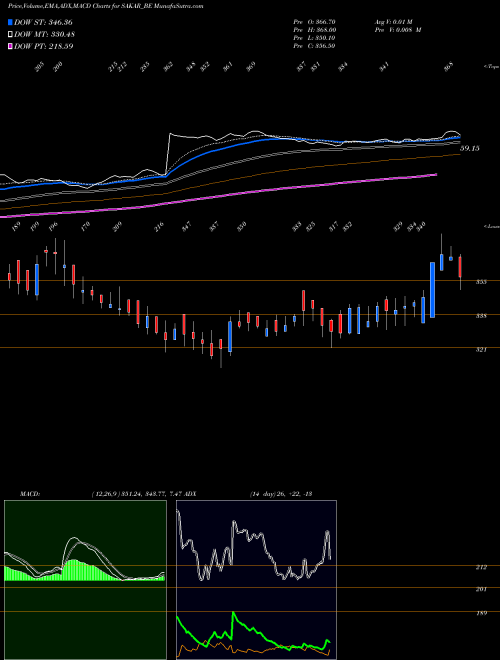Viewport: 500px width, 660px height.
Task: Click the ADX '(14 day) 26, +22, -18' text
Action: point(280,494)
